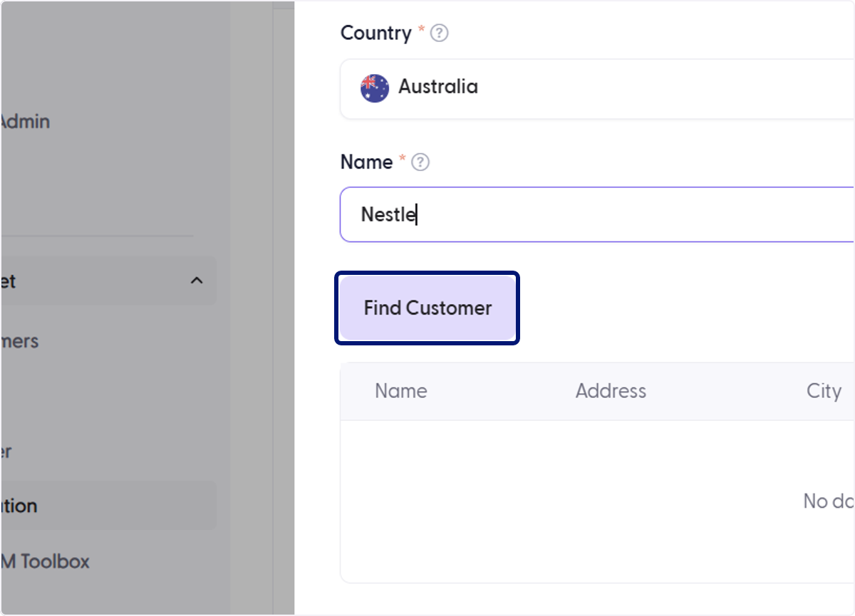855x616 pixels.
Task: Focus the Name input containing Nestle
Action: tap(597, 214)
